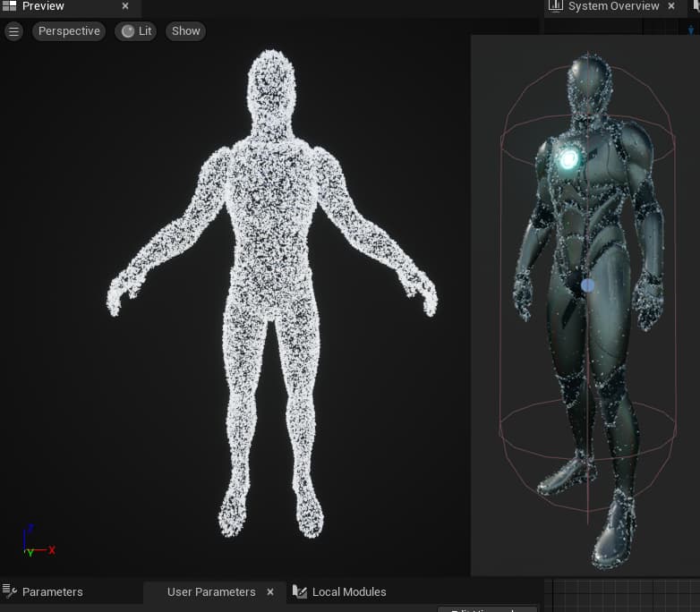Click the blue pivot sphere on the character

point(587,285)
